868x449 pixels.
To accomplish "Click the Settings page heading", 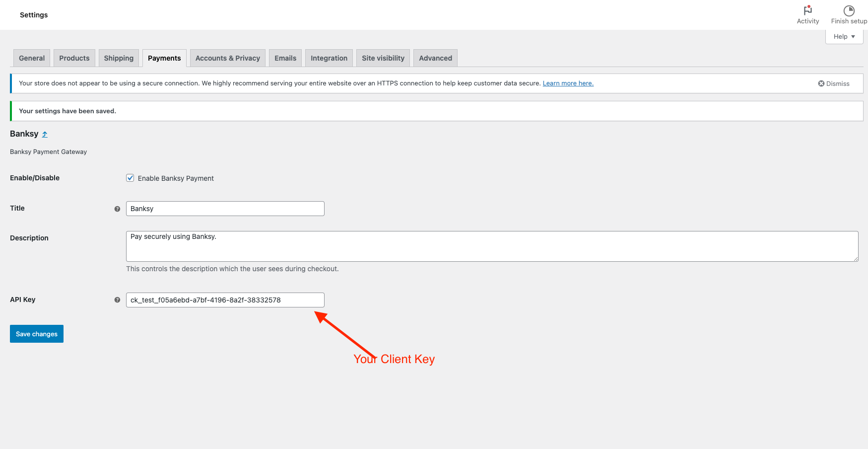I will tap(34, 15).
